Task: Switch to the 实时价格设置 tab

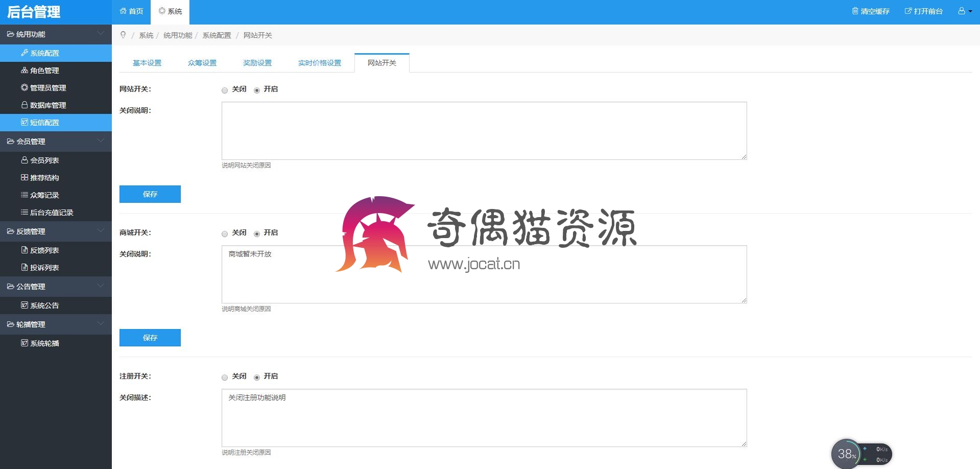Action: (x=320, y=63)
